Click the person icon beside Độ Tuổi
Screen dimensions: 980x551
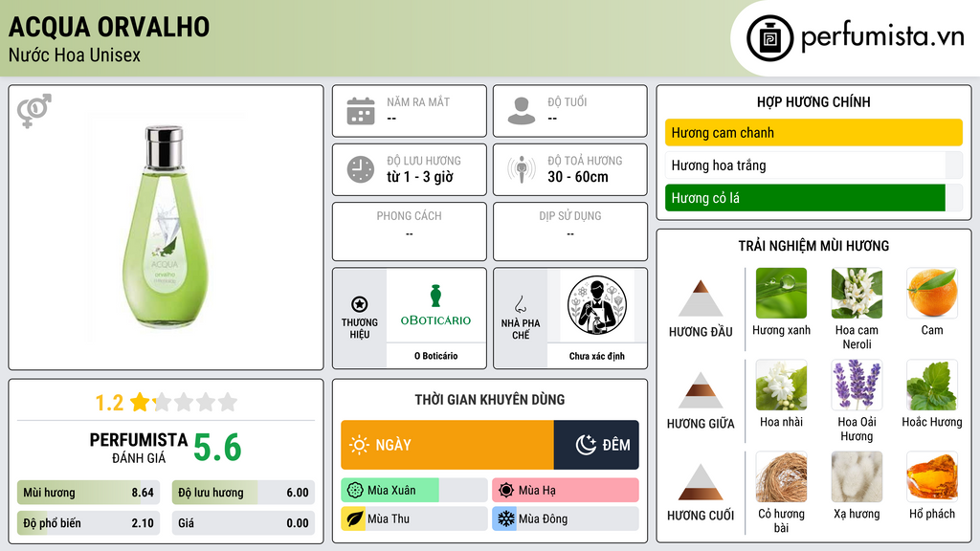tap(522, 111)
